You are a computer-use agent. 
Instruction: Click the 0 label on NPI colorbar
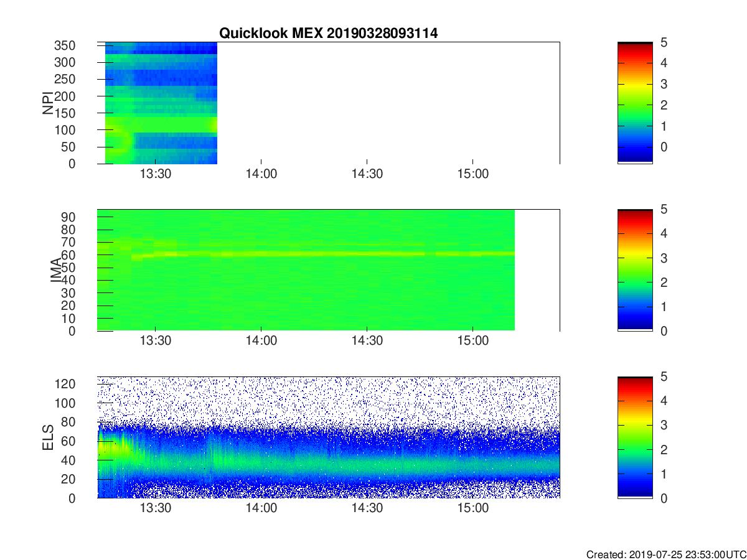pos(664,147)
